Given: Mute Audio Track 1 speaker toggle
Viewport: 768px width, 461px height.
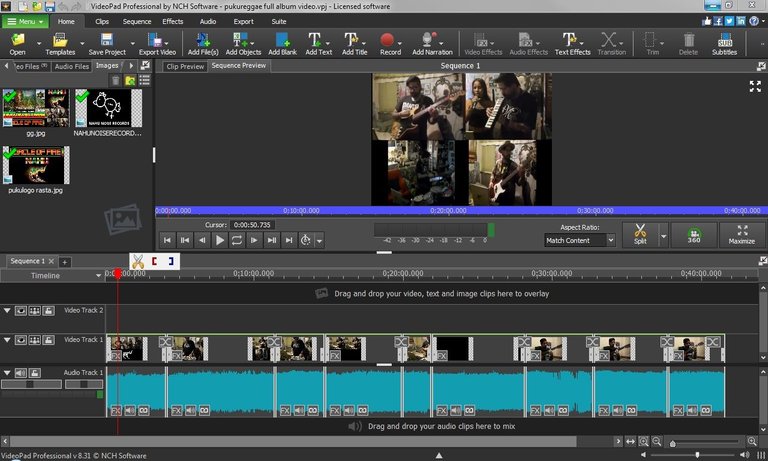Looking at the screenshot, I should tap(21, 373).
